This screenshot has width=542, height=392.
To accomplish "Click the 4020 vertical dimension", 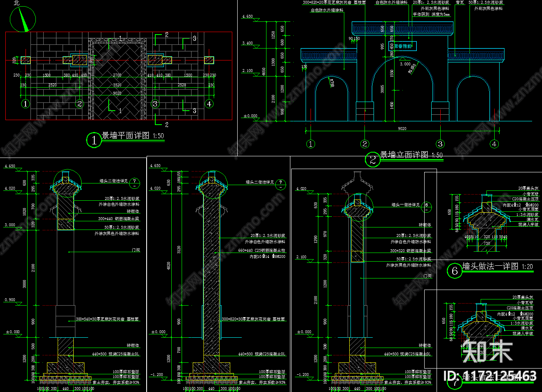I will pyautogui.click(x=168, y=266).
